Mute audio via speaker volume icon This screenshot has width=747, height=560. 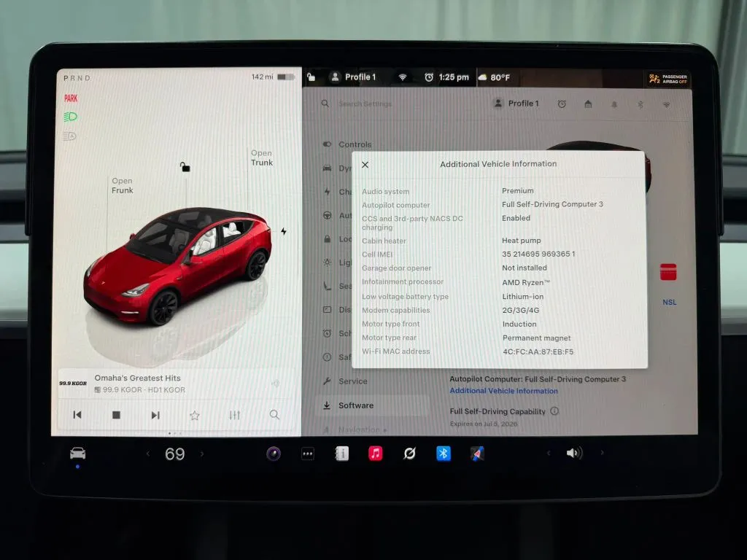(574, 453)
